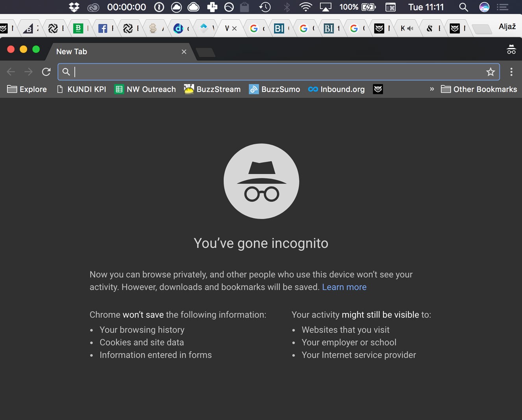Open the BuzzSumo bookmark
The image size is (522, 420).
(275, 89)
